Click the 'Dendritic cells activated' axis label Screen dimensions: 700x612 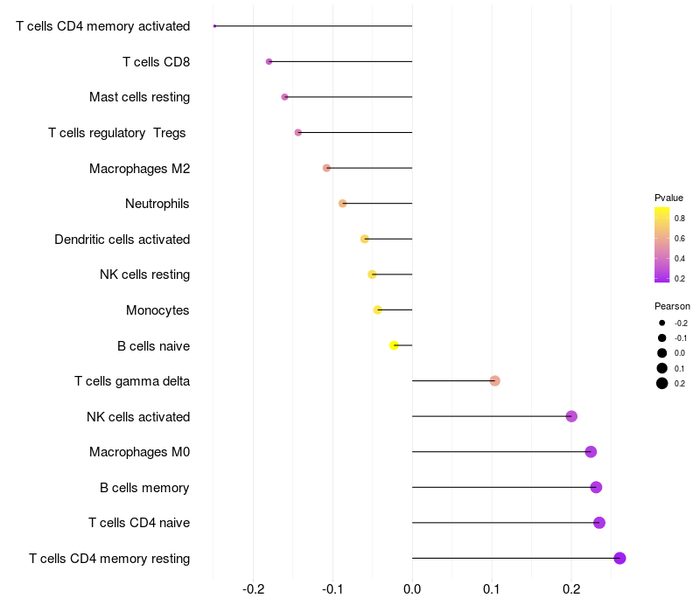(x=122, y=240)
